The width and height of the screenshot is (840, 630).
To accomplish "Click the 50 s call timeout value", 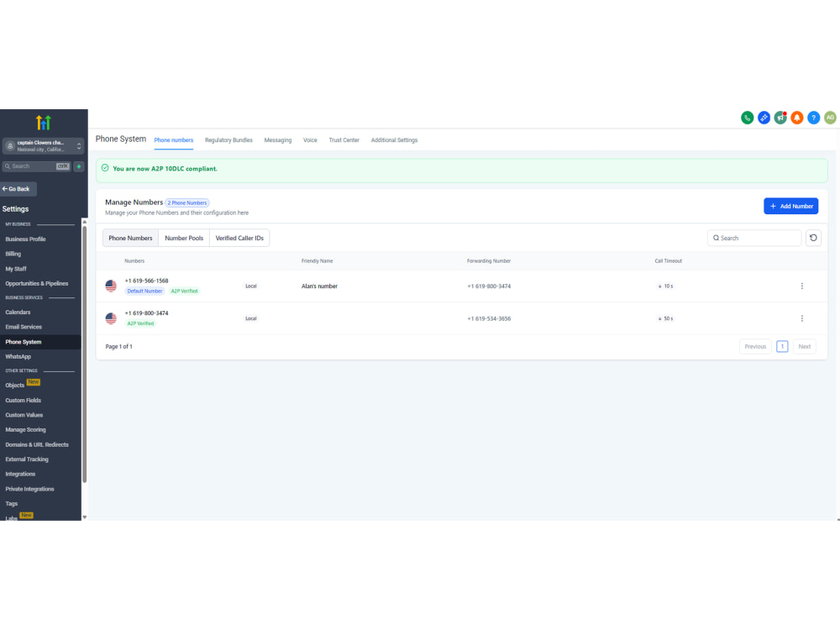I will (x=665, y=318).
